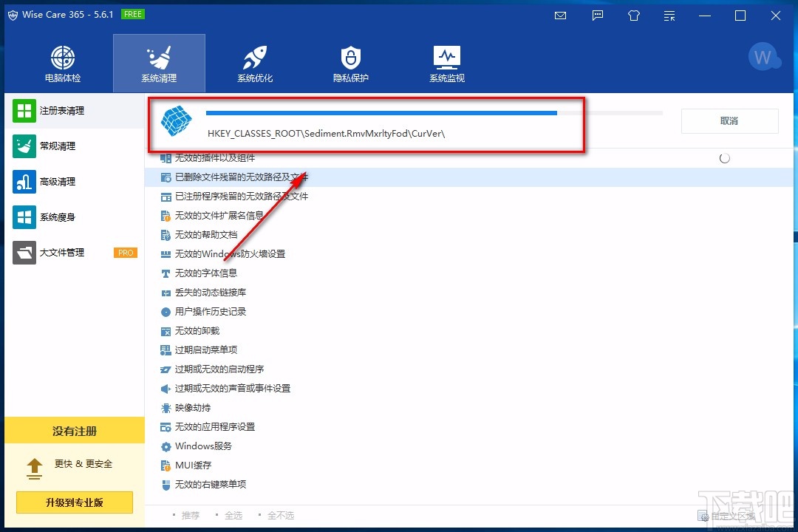
Task: Click the scan progress bar
Action: [x=434, y=113]
